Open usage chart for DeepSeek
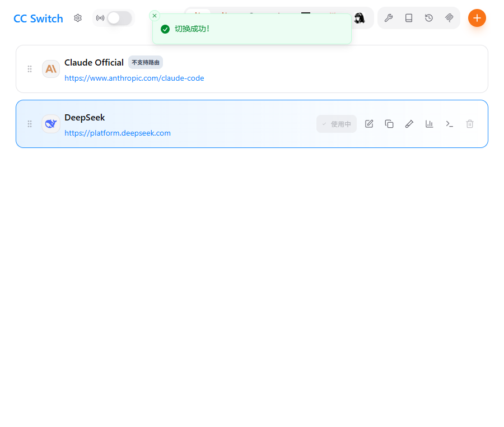The image size is (504, 427). [x=430, y=124]
